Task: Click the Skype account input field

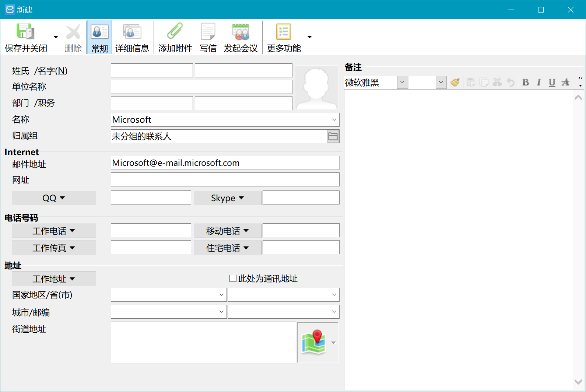Action: point(301,197)
